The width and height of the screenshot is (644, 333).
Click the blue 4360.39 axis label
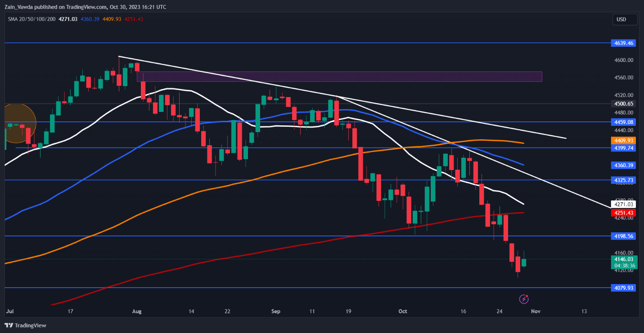(x=623, y=165)
